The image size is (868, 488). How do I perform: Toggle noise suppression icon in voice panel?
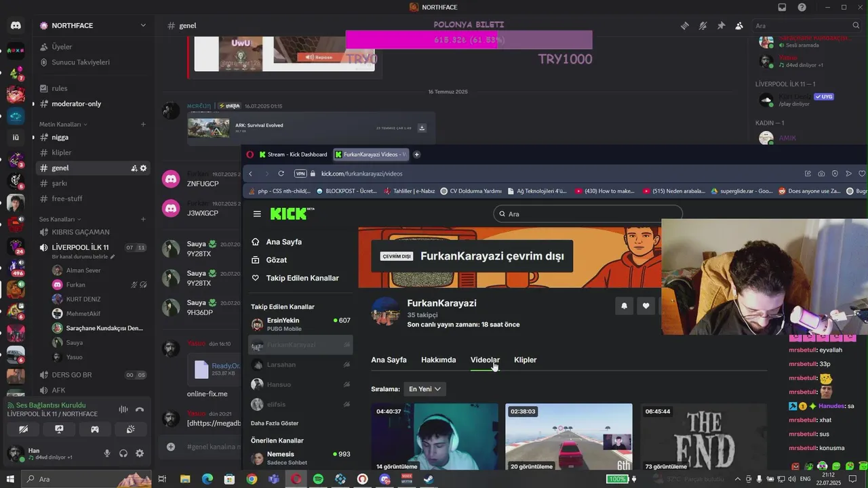click(x=123, y=409)
